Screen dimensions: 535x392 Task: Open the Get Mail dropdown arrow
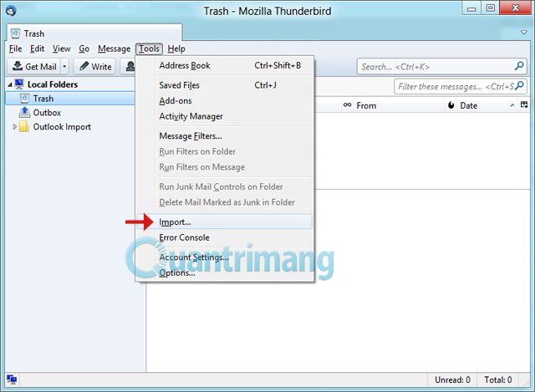pos(64,67)
